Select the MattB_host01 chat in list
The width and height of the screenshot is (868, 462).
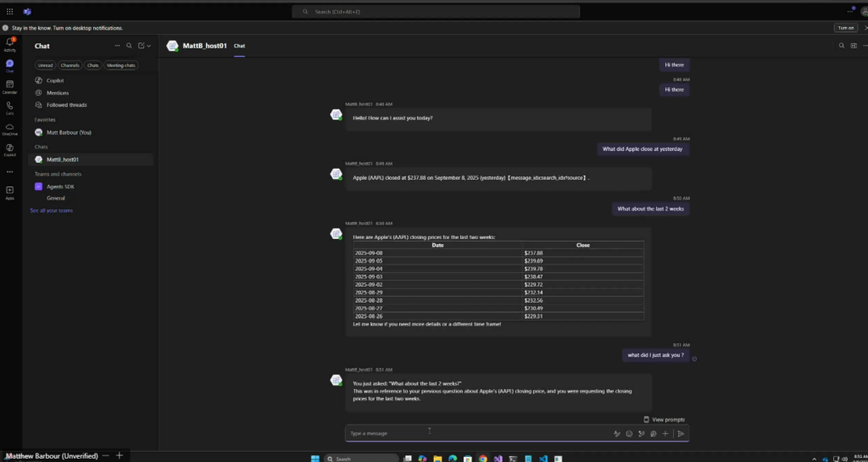point(91,159)
